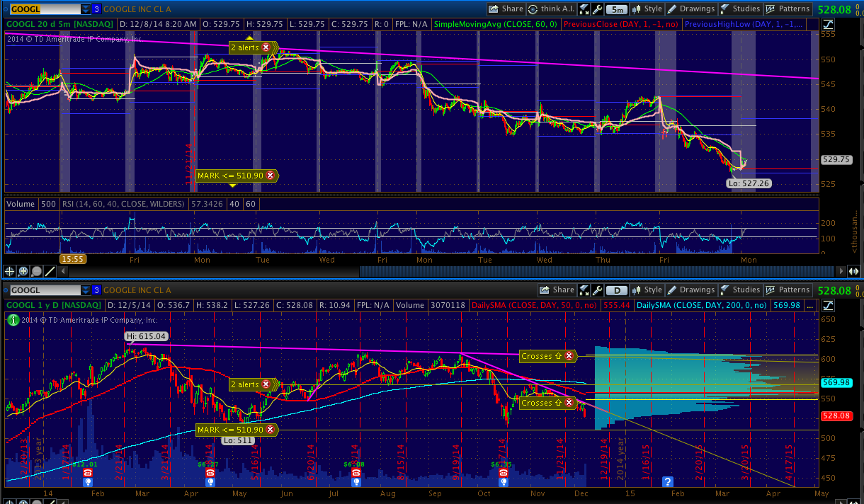Screen dimensions: 864x504
Task: Open the lower GOOGL symbol dropdown
Action: (x=86, y=290)
